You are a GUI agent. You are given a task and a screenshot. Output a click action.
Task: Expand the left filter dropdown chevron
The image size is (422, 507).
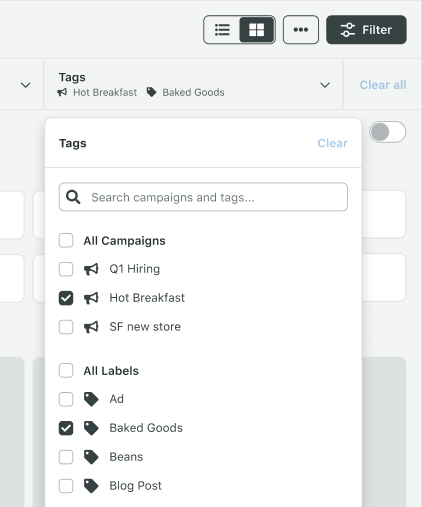click(26, 85)
